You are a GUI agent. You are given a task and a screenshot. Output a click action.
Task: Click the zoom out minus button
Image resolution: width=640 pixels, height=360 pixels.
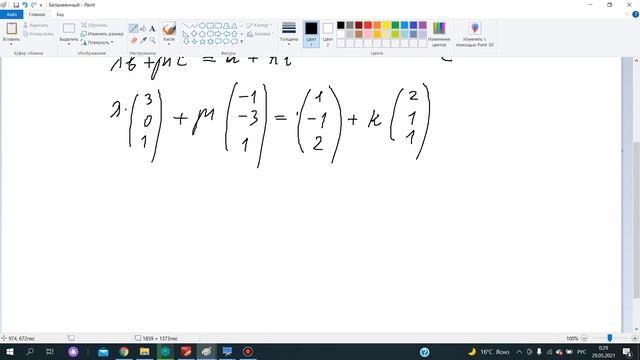point(584,338)
